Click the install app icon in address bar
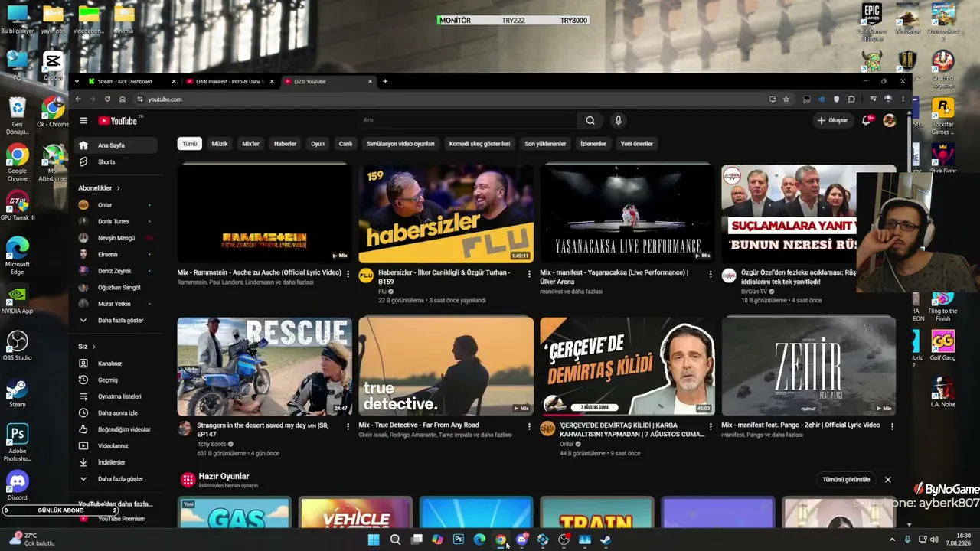The image size is (980, 551). 772,99
